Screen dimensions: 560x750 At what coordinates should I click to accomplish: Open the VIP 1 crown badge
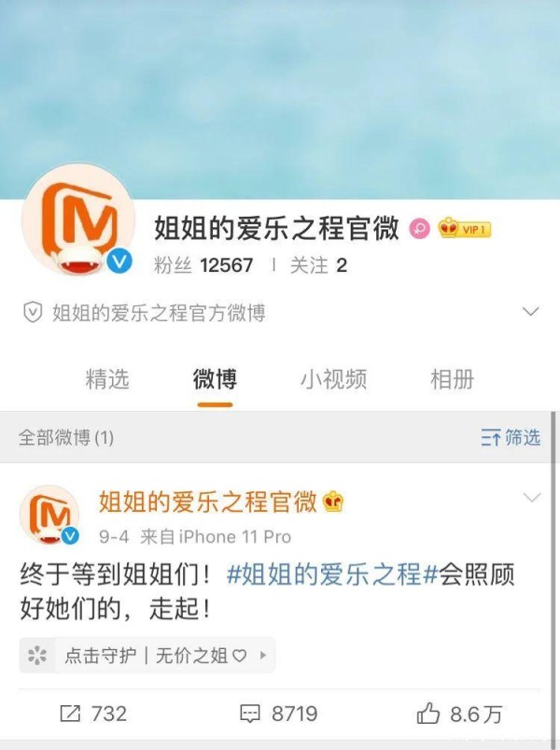point(465,229)
